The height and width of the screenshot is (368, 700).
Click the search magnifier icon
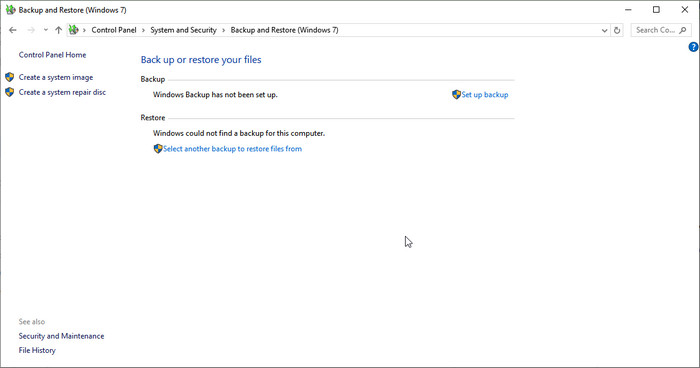[683, 30]
